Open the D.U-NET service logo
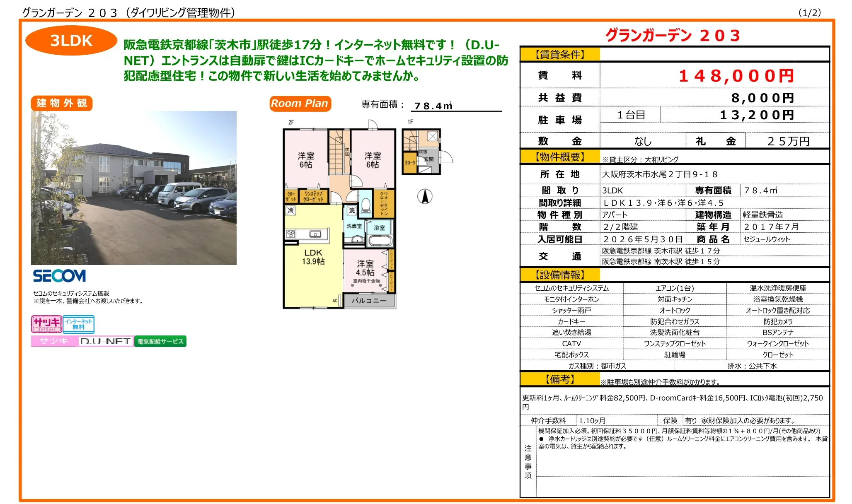This screenshot has width=852, height=504. tap(105, 341)
